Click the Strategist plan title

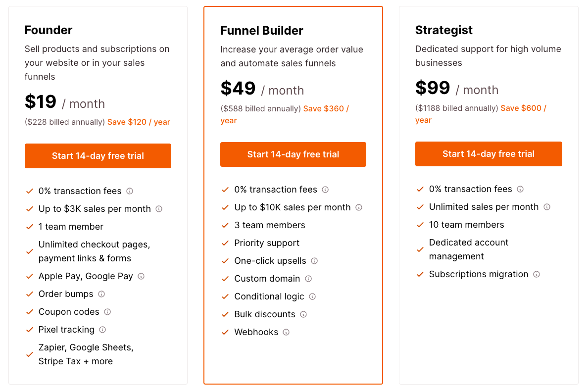[x=444, y=30]
